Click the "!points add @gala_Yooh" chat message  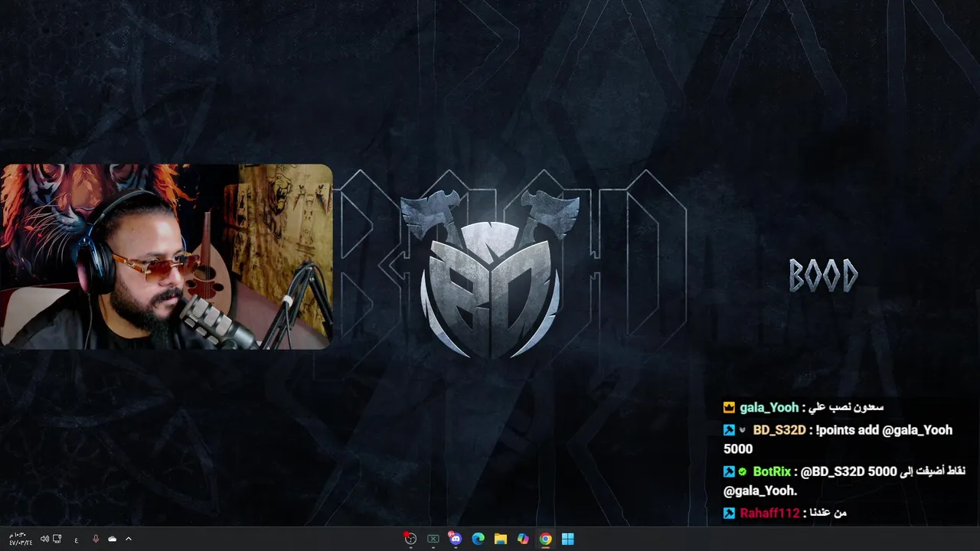click(x=884, y=430)
